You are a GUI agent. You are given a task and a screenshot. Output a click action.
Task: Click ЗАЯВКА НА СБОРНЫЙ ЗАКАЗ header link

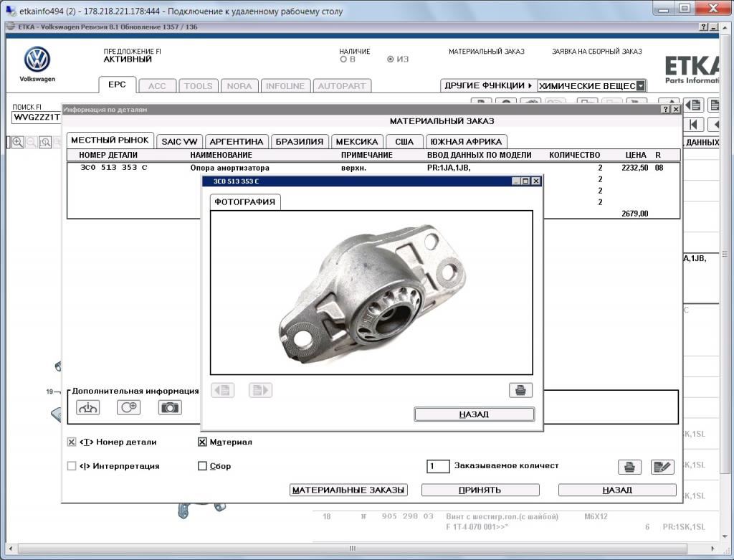click(597, 52)
